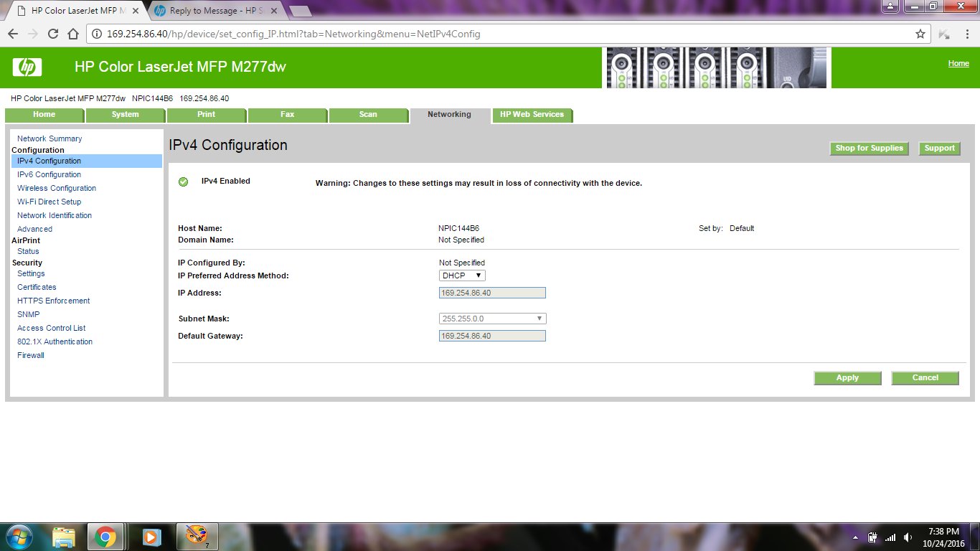Close the HP Color LaserJet browser tab

[x=136, y=11]
